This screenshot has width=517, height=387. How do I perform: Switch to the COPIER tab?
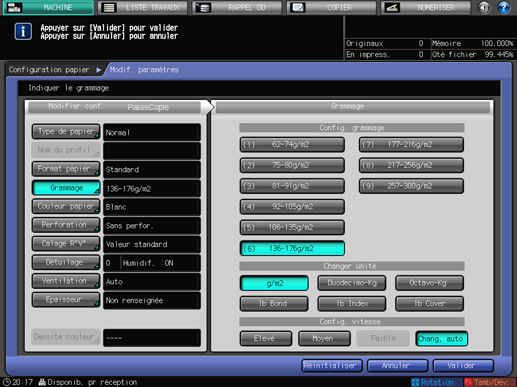coord(332,7)
